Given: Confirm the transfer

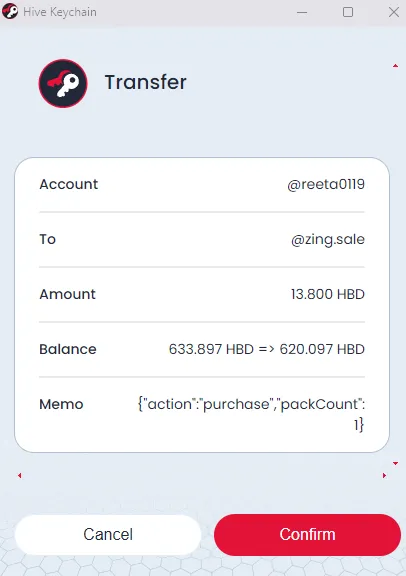Looking at the screenshot, I should pos(307,534).
